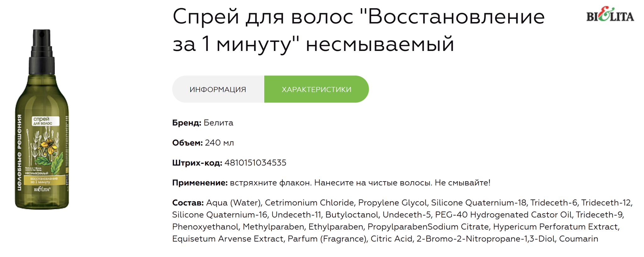Click the Применение label
644x257 pixels.
tap(200, 183)
